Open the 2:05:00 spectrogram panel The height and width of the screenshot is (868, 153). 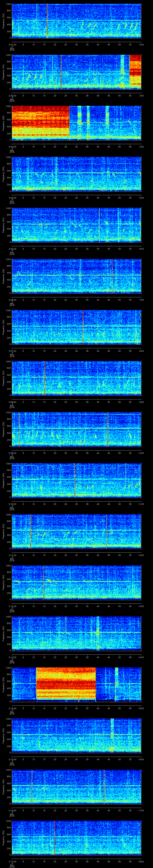pyautogui.click(x=77, y=225)
